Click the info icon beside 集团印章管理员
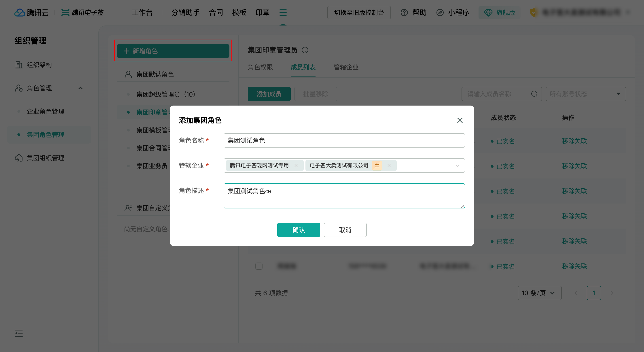The width and height of the screenshot is (644, 352). click(x=305, y=50)
